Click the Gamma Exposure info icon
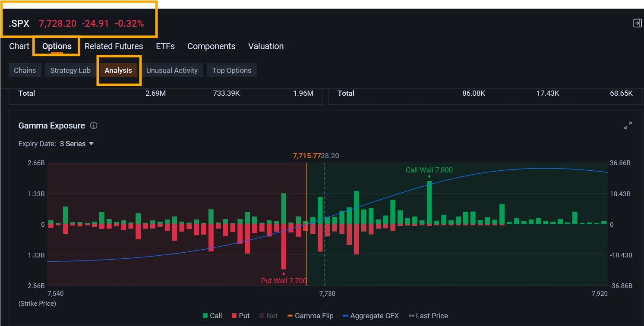The image size is (644, 326). click(94, 125)
